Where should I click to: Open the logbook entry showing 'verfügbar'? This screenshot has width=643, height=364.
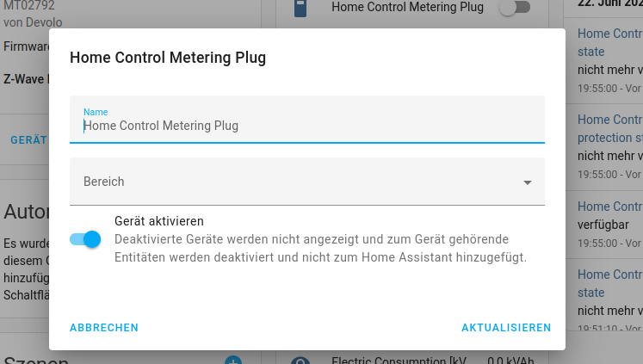[x=609, y=207]
